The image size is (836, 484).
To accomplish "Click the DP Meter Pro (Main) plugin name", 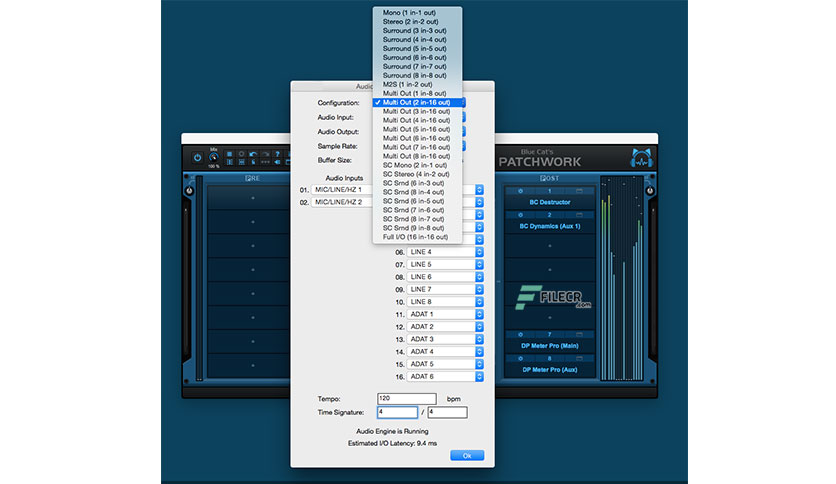I will [x=550, y=346].
